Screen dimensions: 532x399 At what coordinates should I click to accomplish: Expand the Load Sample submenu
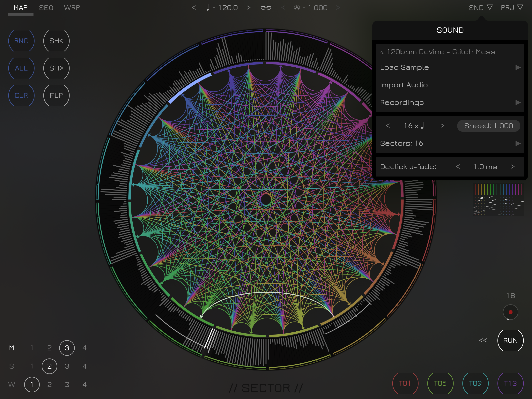518,68
